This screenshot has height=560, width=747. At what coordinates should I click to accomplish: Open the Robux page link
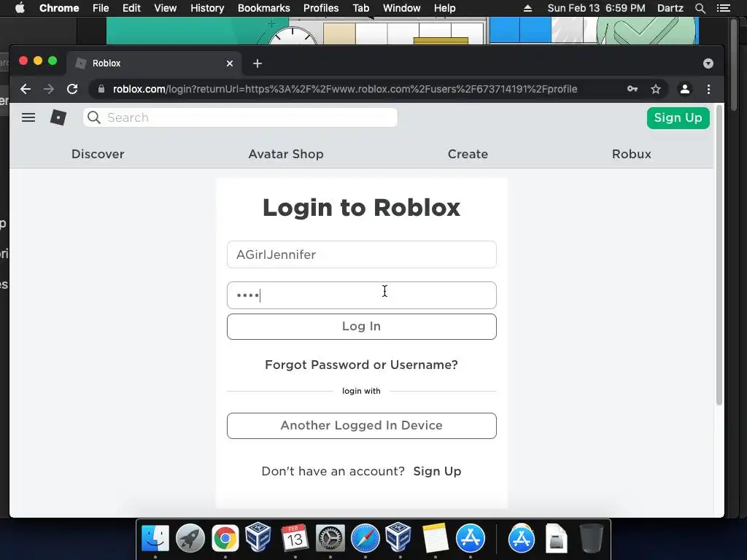pyautogui.click(x=631, y=154)
